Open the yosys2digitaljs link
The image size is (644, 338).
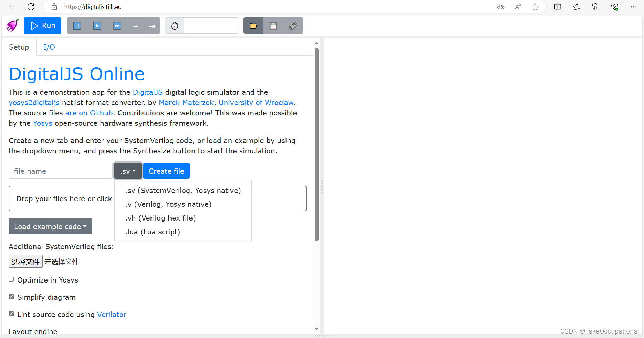click(x=34, y=103)
